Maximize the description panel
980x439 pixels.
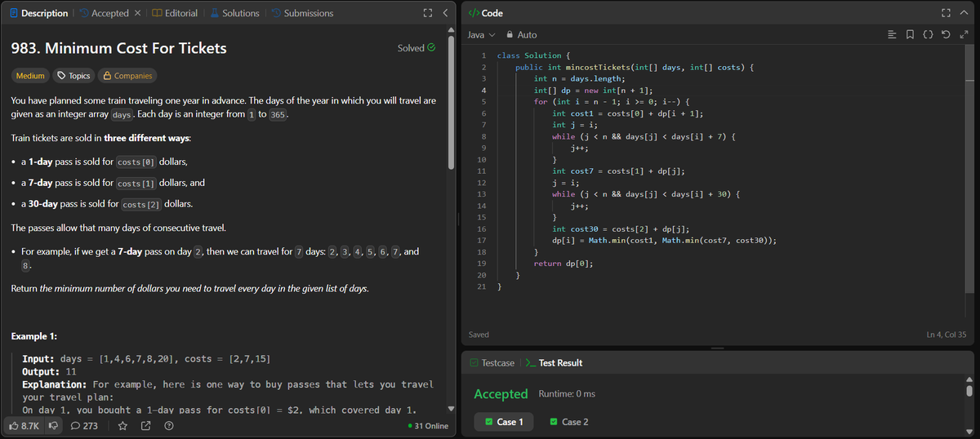(x=428, y=13)
